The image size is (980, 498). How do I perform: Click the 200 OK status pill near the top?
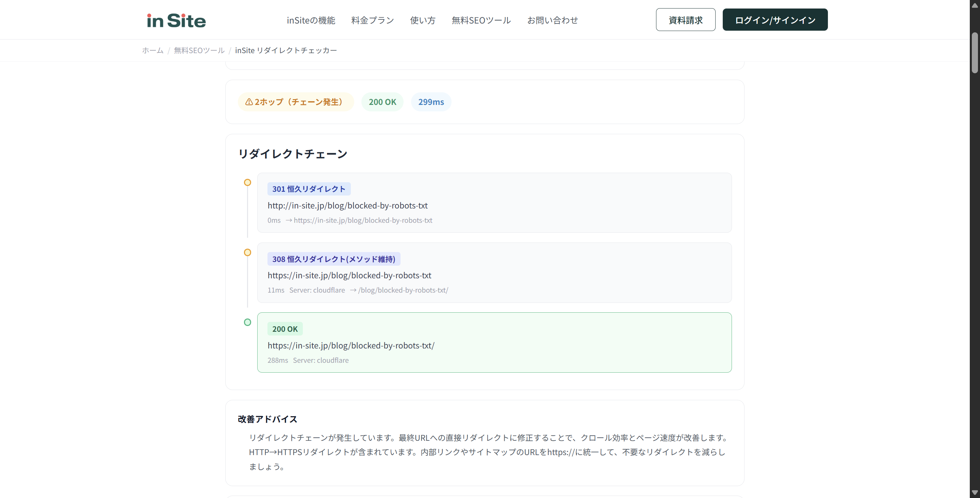point(382,102)
